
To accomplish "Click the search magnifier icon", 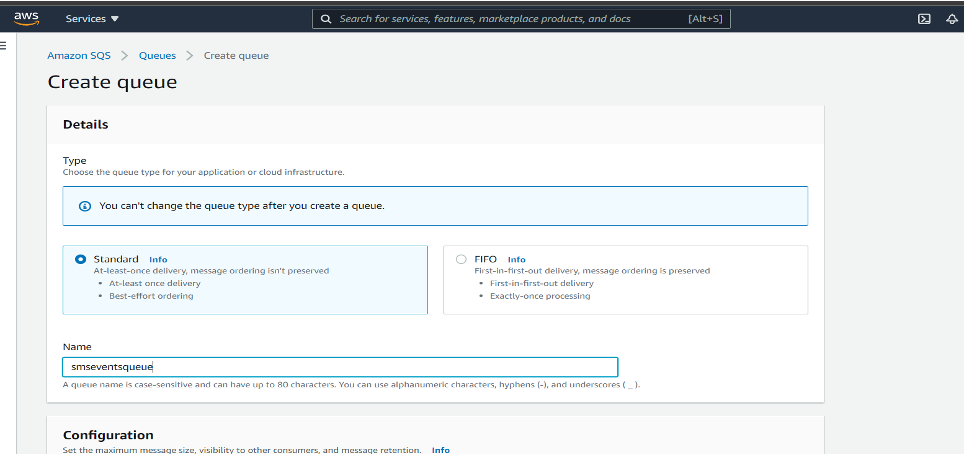I will pyautogui.click(x=326, y=19).
